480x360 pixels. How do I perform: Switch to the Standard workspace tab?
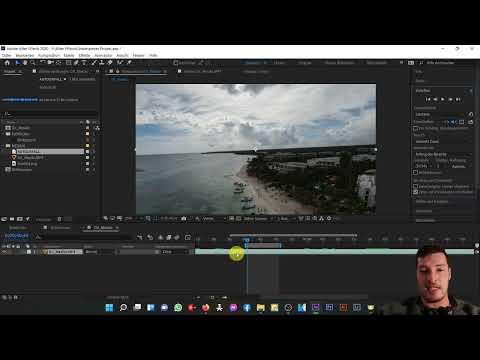click(x=252, y=63)
